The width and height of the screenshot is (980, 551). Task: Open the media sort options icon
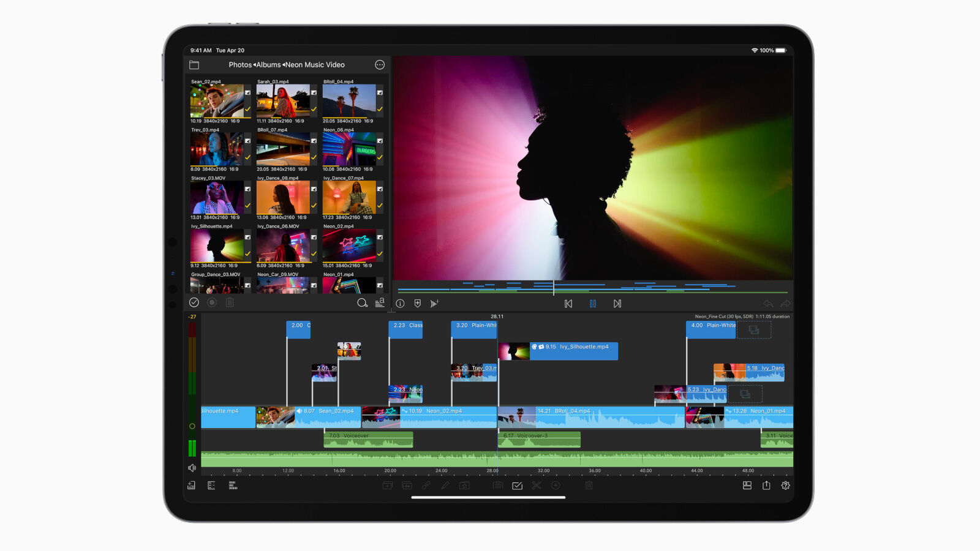tap(380, 302)
